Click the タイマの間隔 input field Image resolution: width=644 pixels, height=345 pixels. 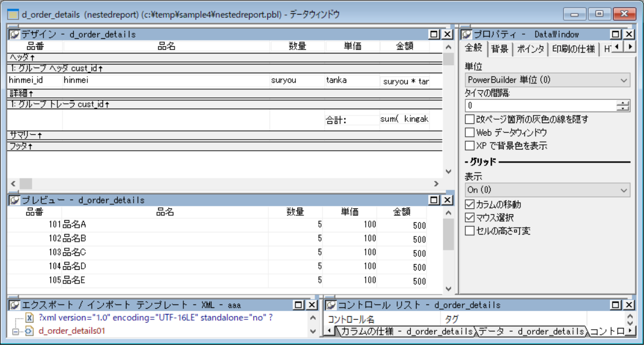point(539,106)
